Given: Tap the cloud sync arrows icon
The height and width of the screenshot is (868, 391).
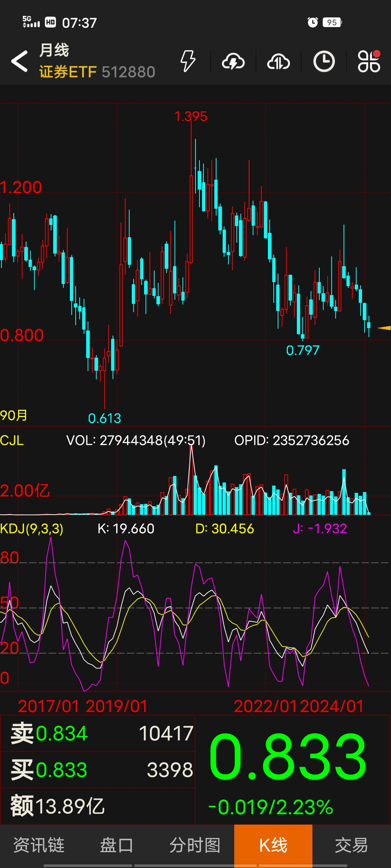Looking at the screenshot, I should tap(278, 61).
